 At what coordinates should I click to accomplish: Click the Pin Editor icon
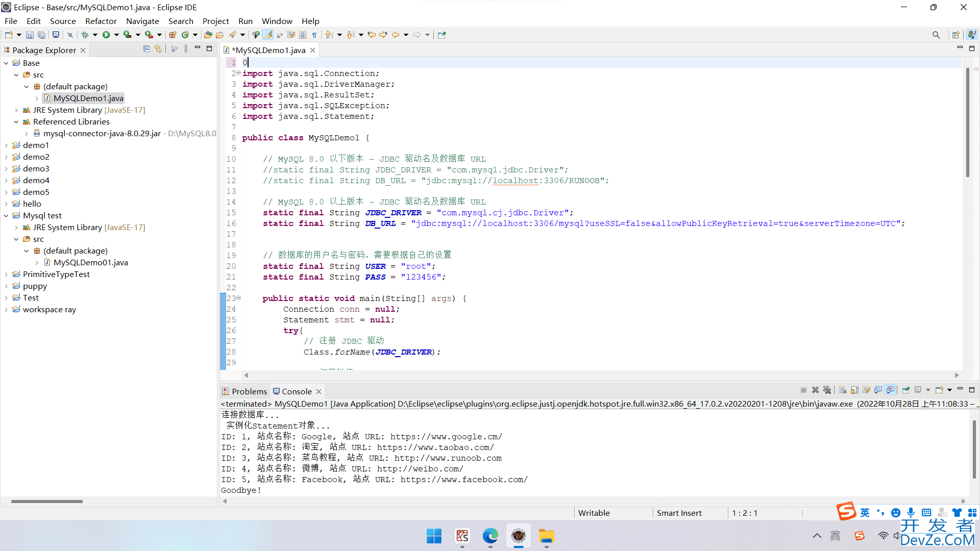pos(442,35)
